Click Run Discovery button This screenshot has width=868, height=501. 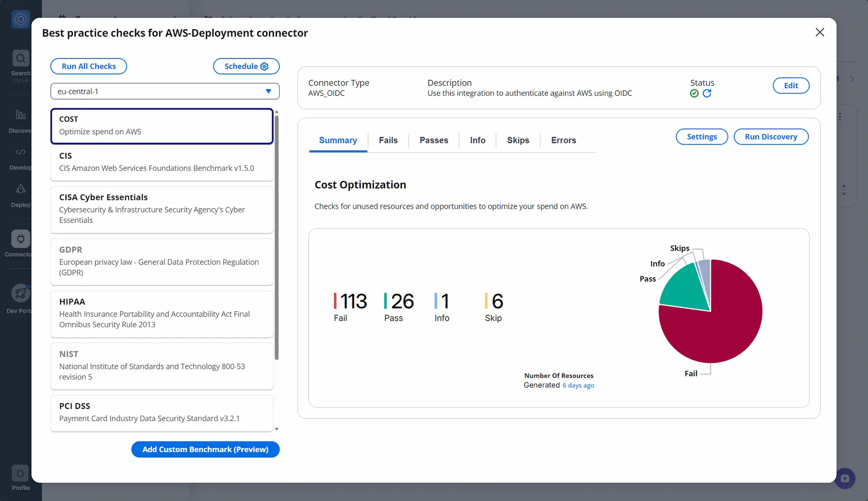pos(771,137)
